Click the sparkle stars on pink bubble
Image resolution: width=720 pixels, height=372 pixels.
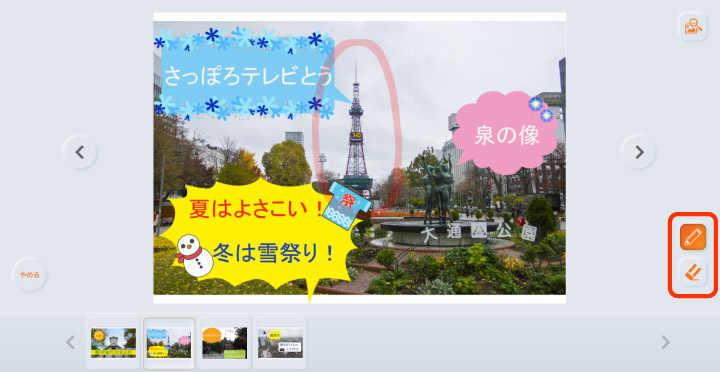point(541,109)
